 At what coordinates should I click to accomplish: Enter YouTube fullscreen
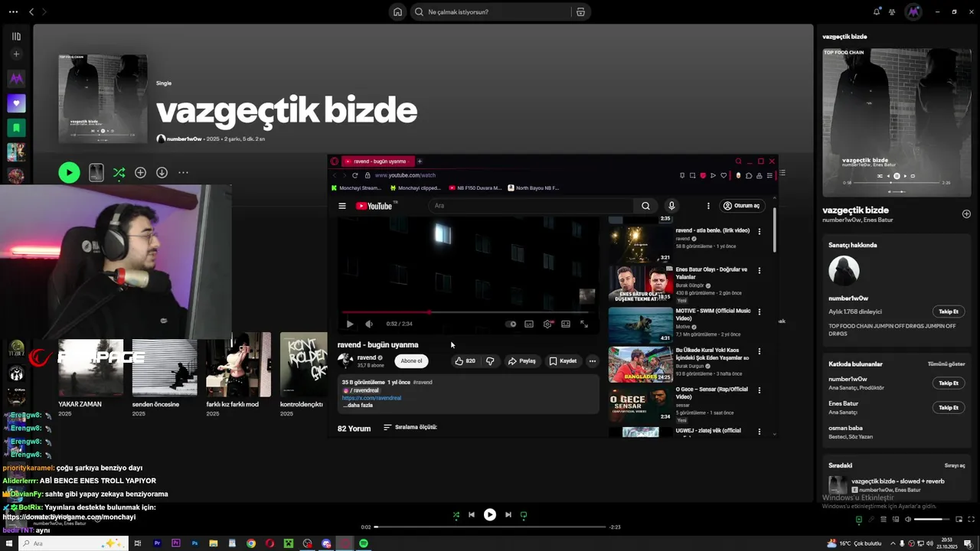pos(584,324)
